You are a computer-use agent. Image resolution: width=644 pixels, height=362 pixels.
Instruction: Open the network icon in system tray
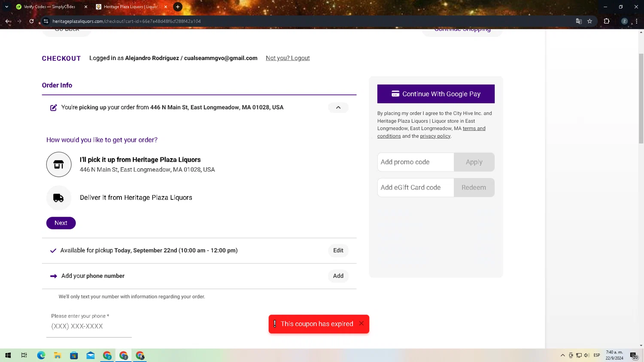pyautogui.click(x=579, y=356)
